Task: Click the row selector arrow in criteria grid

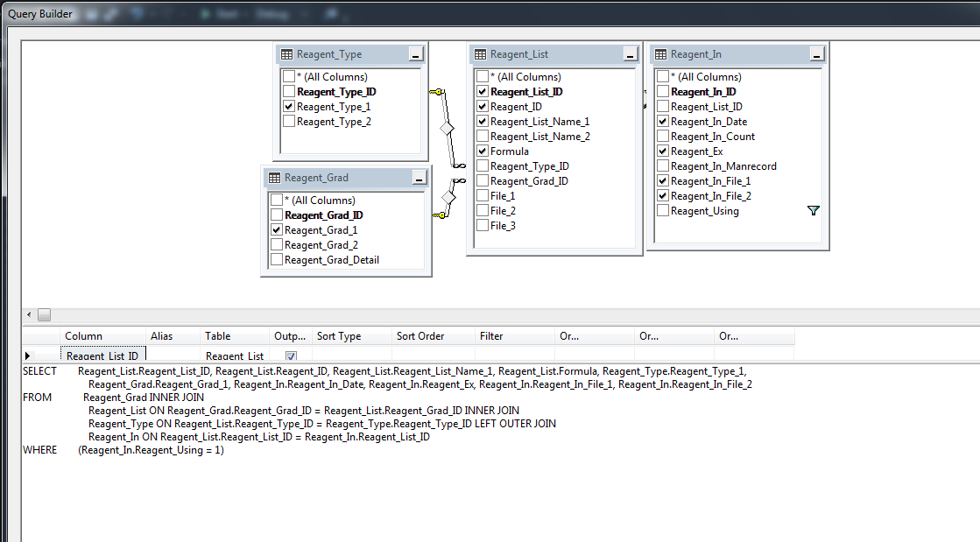Action: 28,355
